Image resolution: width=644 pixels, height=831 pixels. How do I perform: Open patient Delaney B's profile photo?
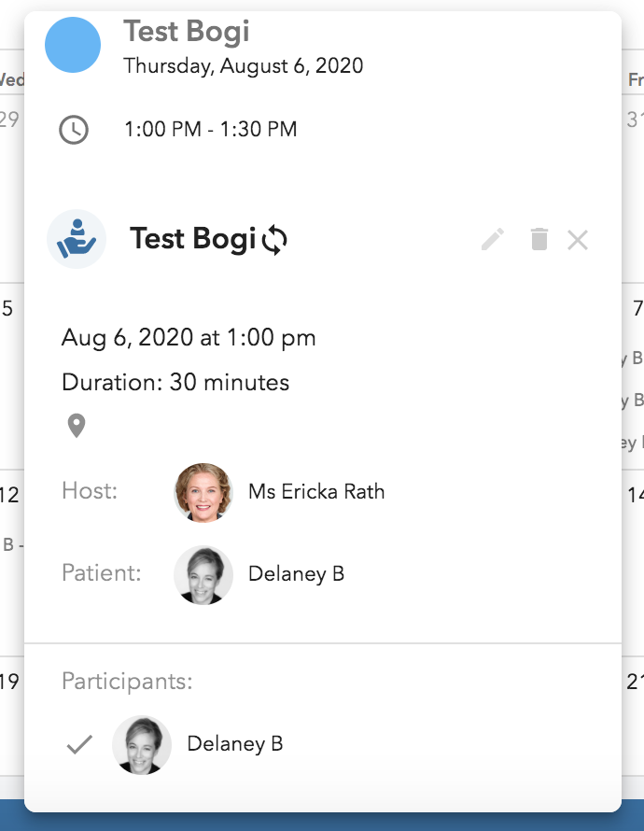tap(203, 574)
